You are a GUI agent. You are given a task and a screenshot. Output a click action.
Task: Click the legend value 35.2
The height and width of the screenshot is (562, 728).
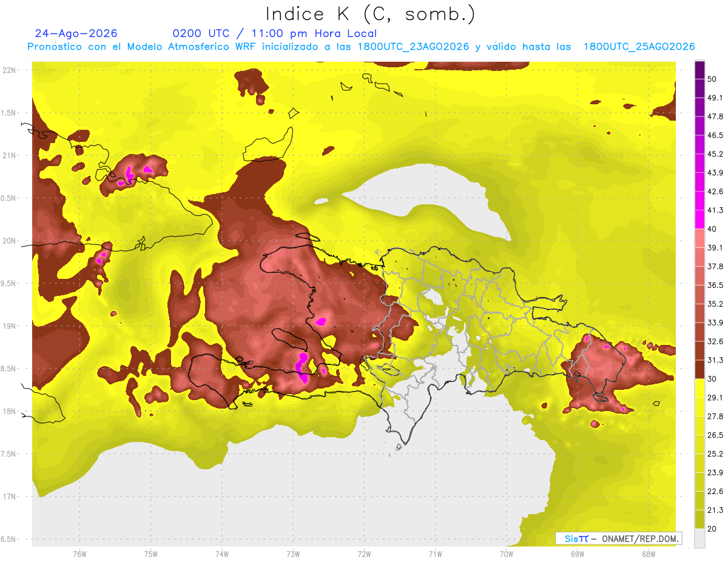(716, 304)
